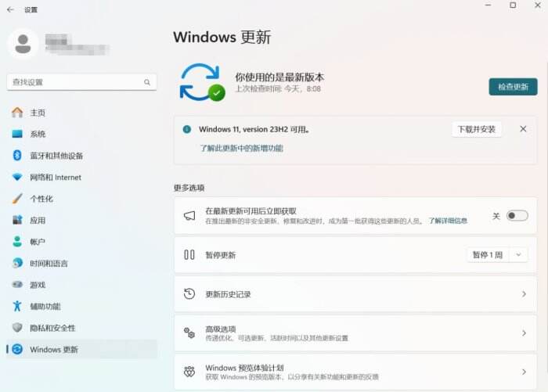
Task: Click the Bluetooth icon in sidebar
Action: coord(17,155)
